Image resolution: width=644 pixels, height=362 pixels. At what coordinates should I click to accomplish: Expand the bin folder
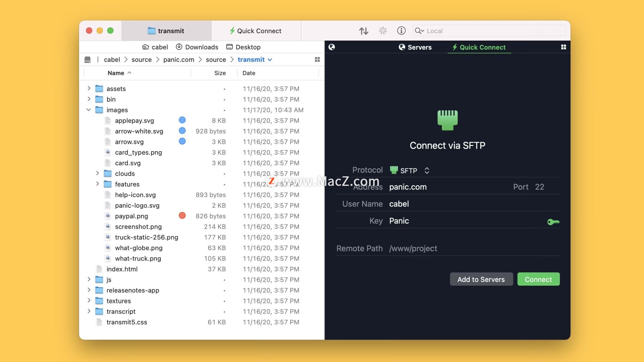pyautogui.click(x=89, y=99)
